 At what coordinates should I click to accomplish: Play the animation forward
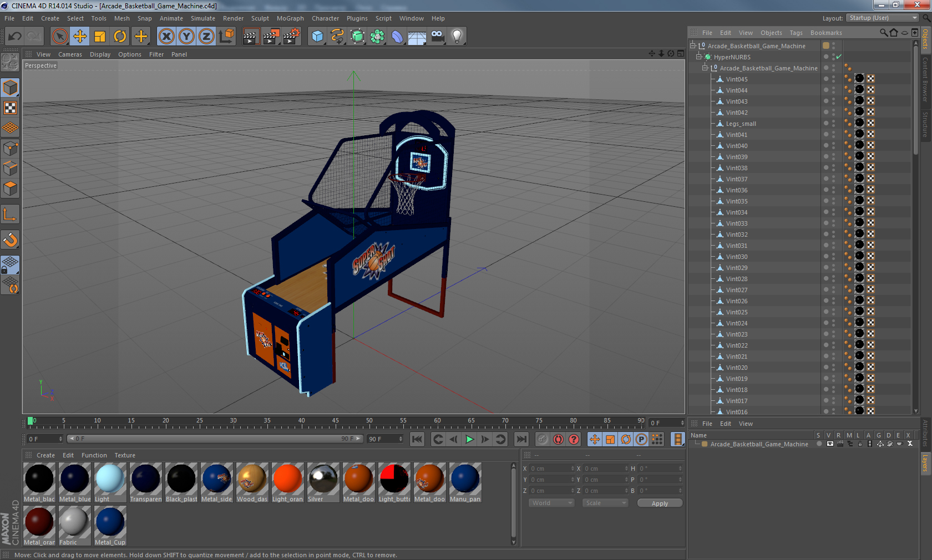(x=469, y=439)
